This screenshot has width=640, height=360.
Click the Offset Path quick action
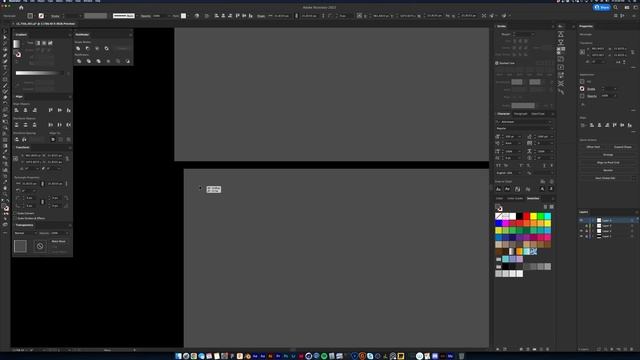pos(593,147)
